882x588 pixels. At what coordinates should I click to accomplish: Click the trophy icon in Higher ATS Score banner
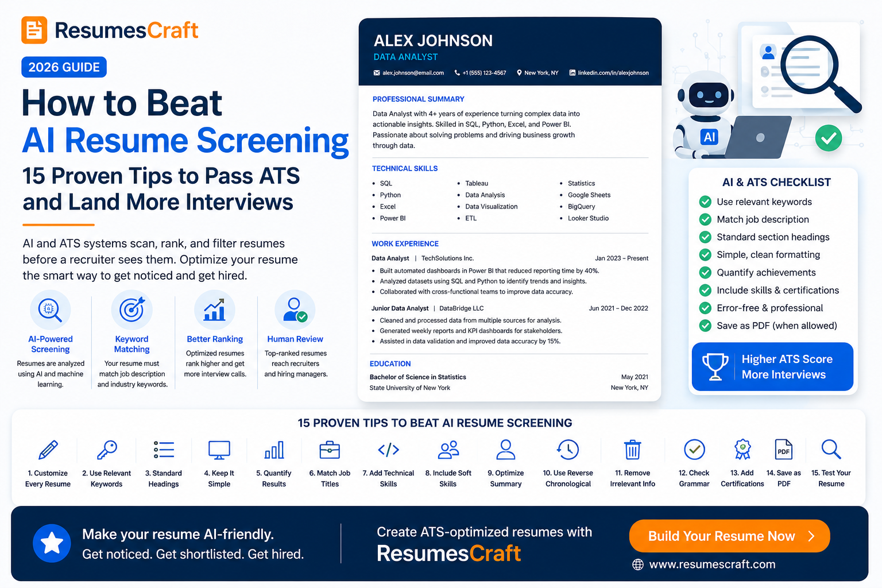click(x=715, y=366)
